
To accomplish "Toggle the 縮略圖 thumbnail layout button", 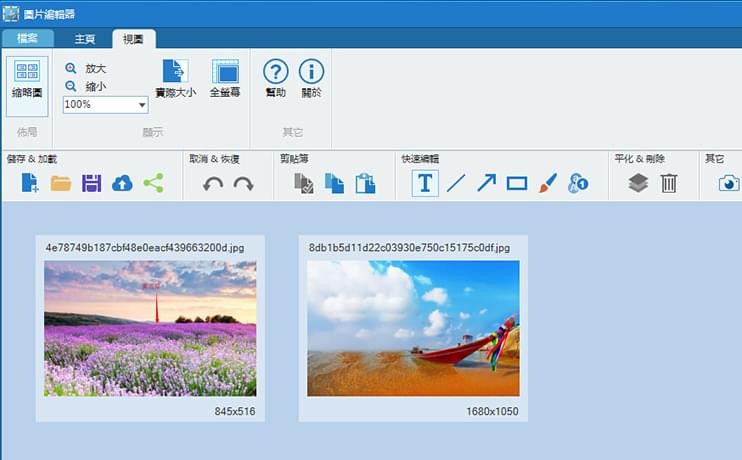I will coord(27,86).
